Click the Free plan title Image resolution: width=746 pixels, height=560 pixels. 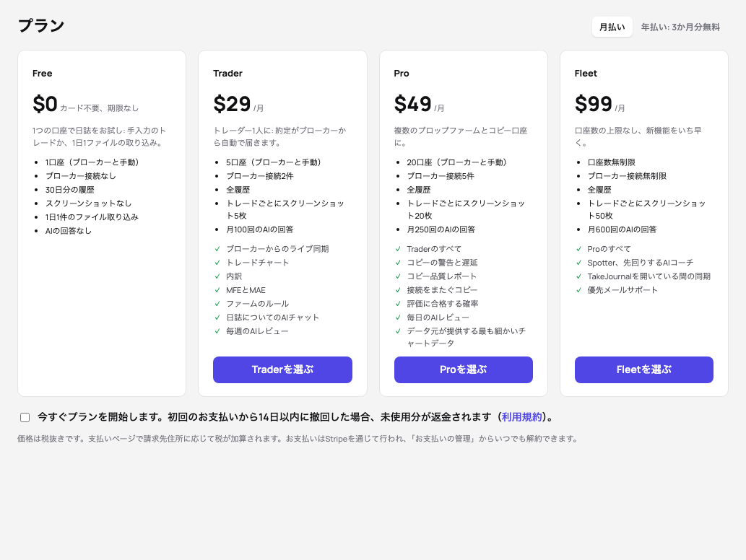click(x=43, y=73)
